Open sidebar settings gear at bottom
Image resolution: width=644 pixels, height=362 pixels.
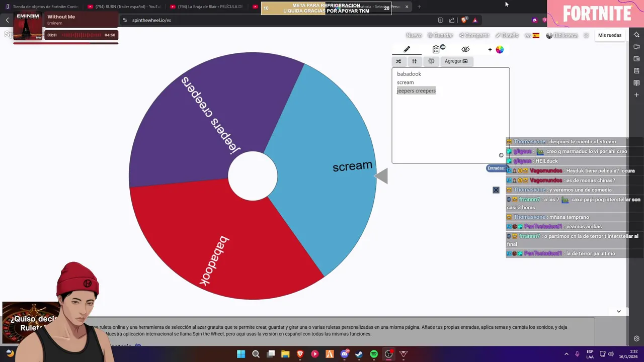tap(636, 339)
